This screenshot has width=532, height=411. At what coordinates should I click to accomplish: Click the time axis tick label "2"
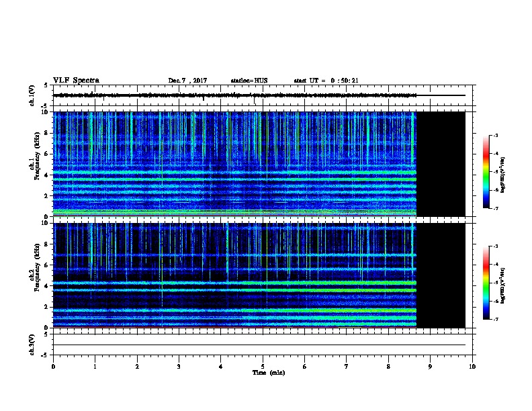pyautogui.click(x=137, y=367)
